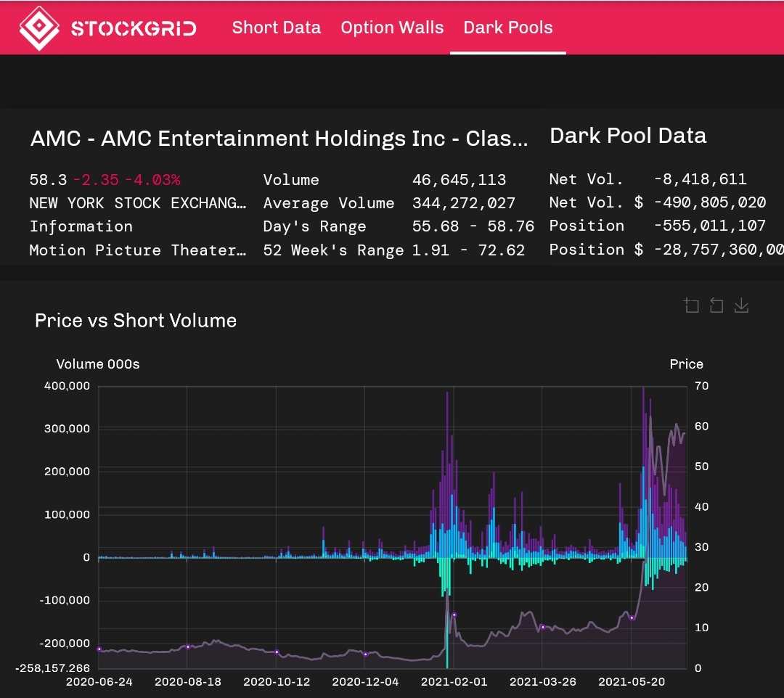Click the percent change "-4.03%"

153,180
